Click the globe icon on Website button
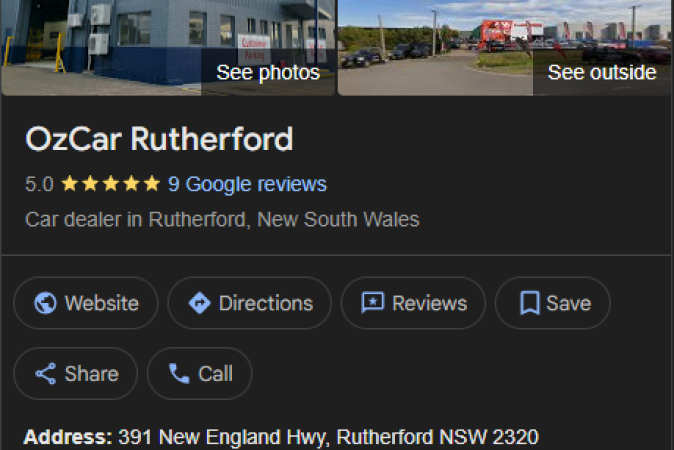This screenshot has width=674, height=450. pyautogui.click(x=45, y=303)
